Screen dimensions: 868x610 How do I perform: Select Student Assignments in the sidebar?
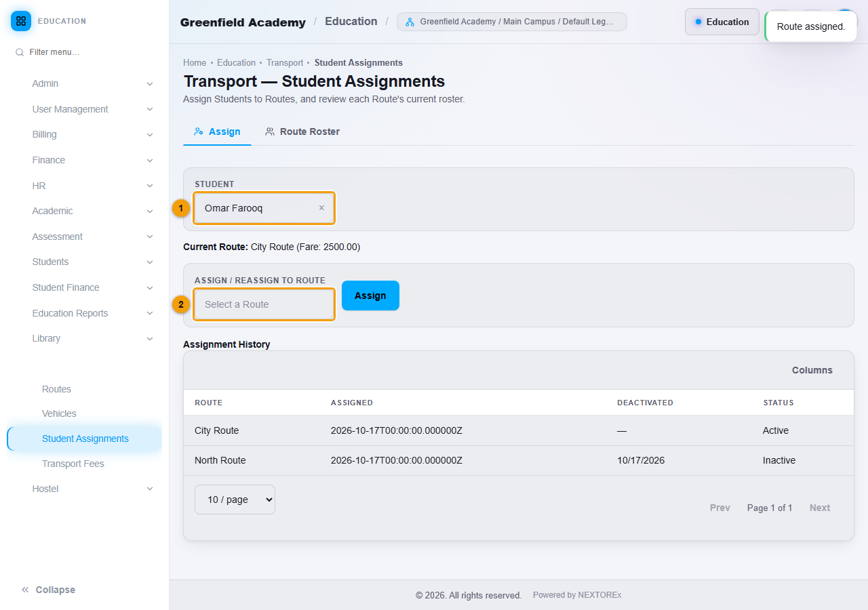pos(85,439)
